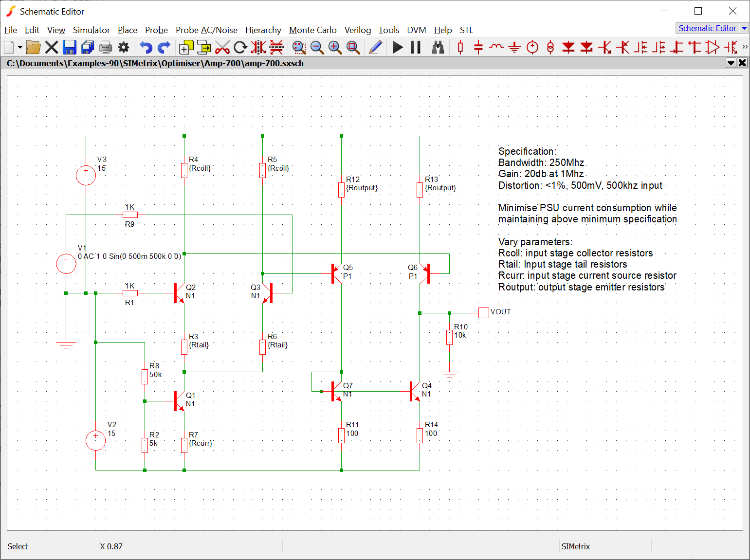
Task: Expand the toolbar overflow chevron
Action: pos(745,47)
